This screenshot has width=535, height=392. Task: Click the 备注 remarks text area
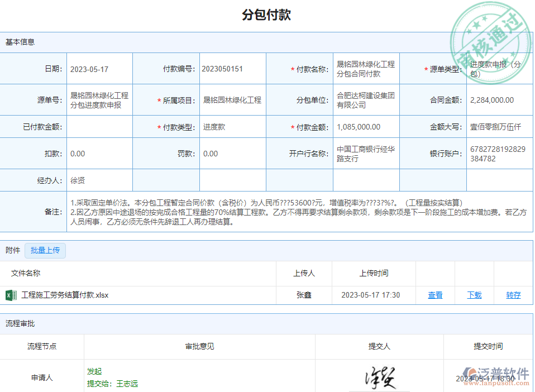299,212
